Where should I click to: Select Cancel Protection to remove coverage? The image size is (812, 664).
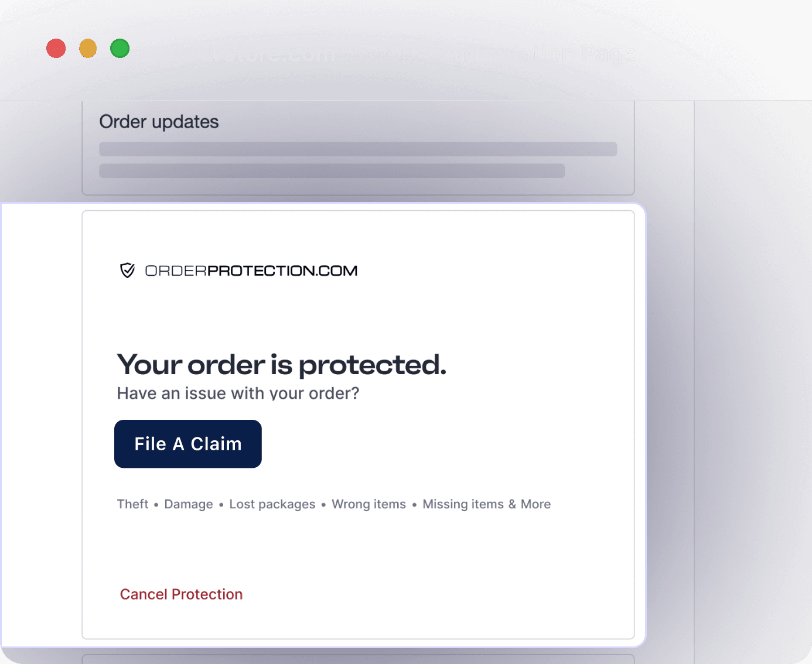coord(181,594)
